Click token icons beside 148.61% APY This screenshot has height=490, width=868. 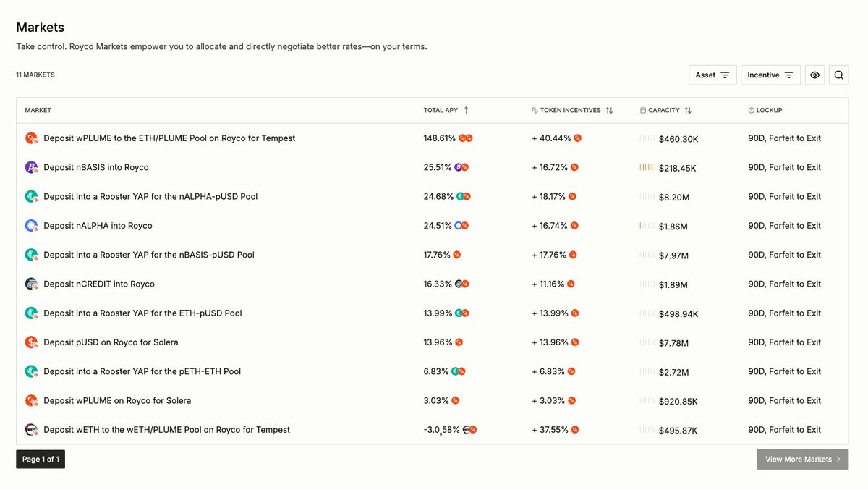[x=466, y=138]
